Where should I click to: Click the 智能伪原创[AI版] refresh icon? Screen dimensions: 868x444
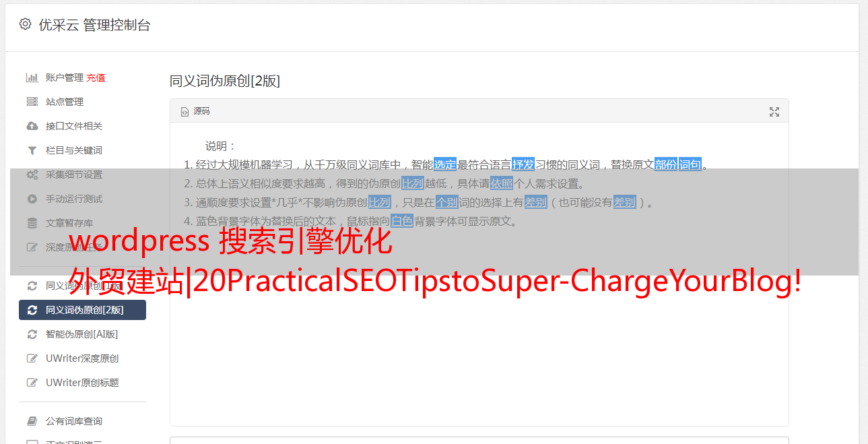coord(32,334)
